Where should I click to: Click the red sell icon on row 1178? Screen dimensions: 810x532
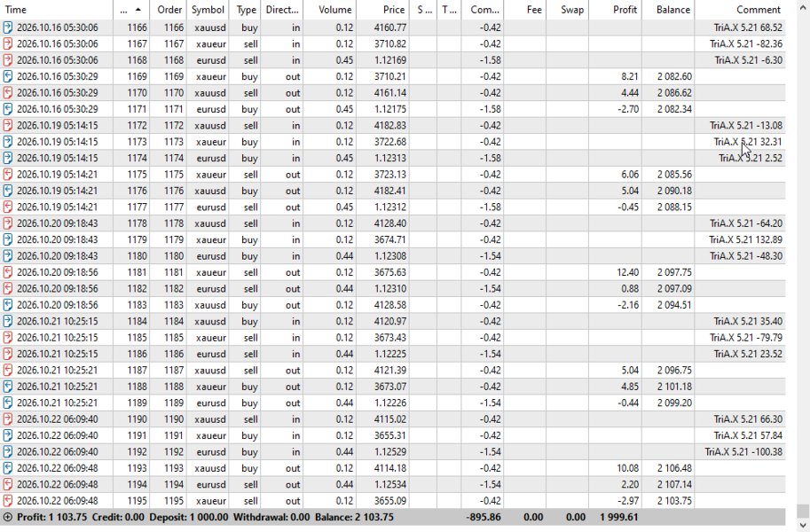pos(7,223)
